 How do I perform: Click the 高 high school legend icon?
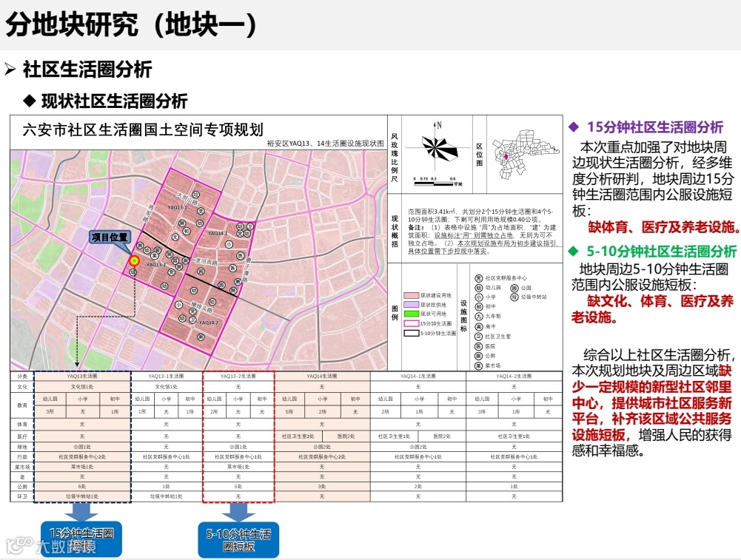tap(479, 326)
